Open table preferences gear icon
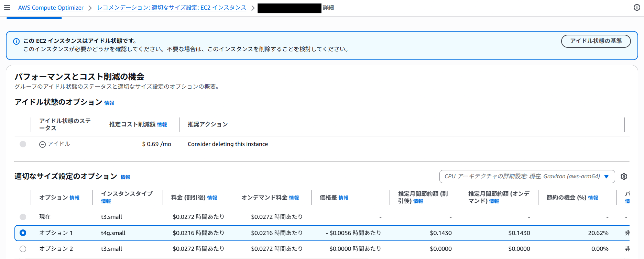 click(x=624, y=176)
